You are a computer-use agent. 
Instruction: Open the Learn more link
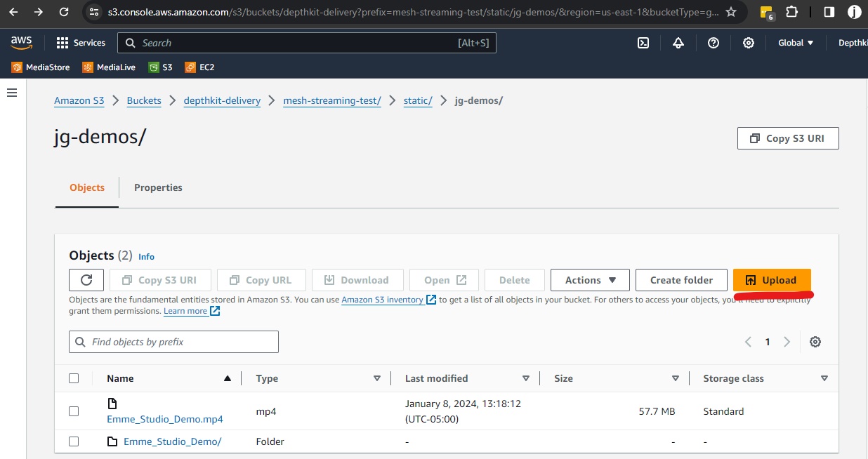point(192,311)
